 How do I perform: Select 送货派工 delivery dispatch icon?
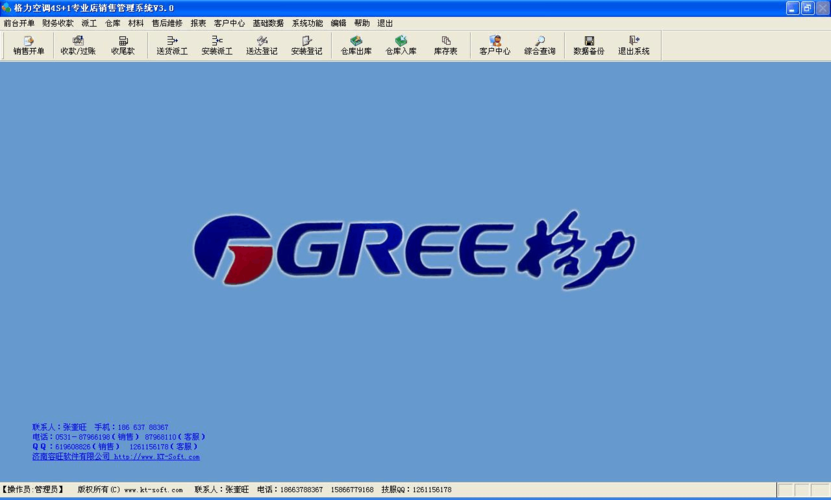coord(172,45)
